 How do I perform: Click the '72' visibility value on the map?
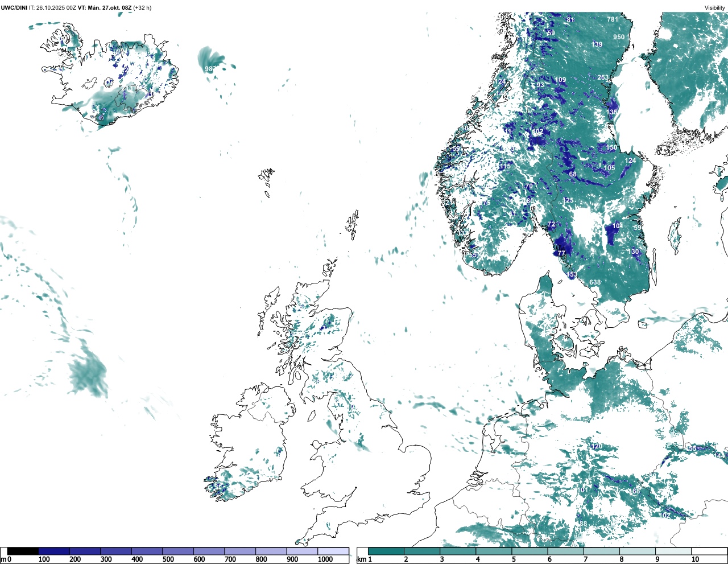click(551, 225)
